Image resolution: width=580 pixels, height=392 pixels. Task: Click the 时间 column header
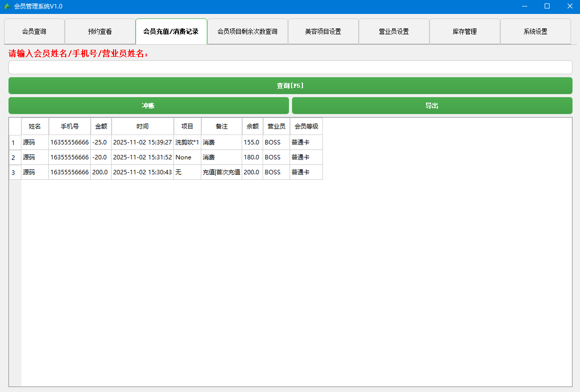143,127
